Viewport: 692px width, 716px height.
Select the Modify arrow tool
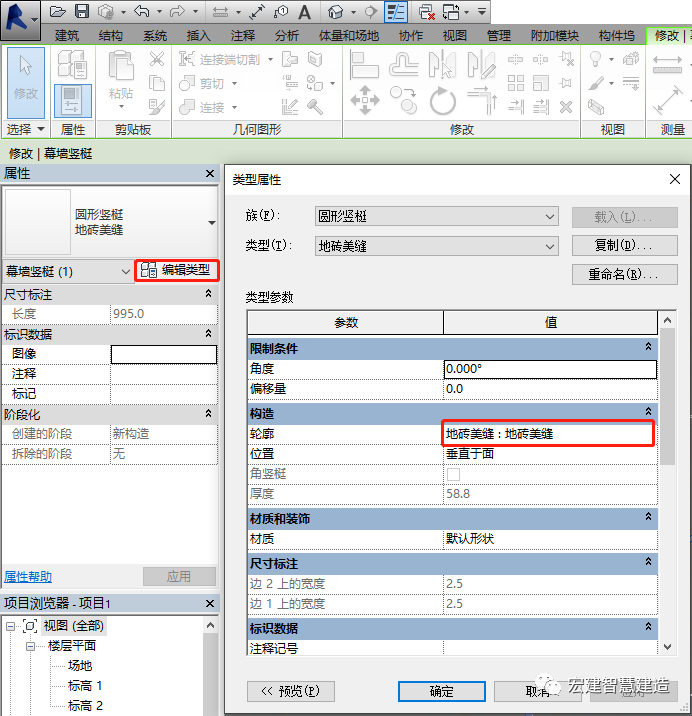tap(26, 82)
